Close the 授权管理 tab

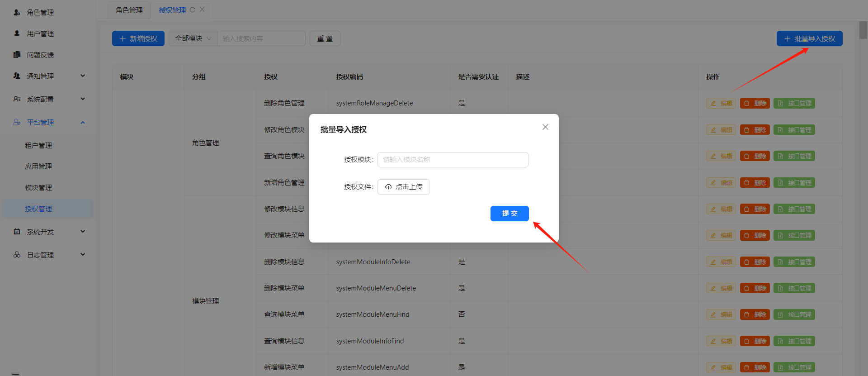pyautogui.click(x=202, y=10)
